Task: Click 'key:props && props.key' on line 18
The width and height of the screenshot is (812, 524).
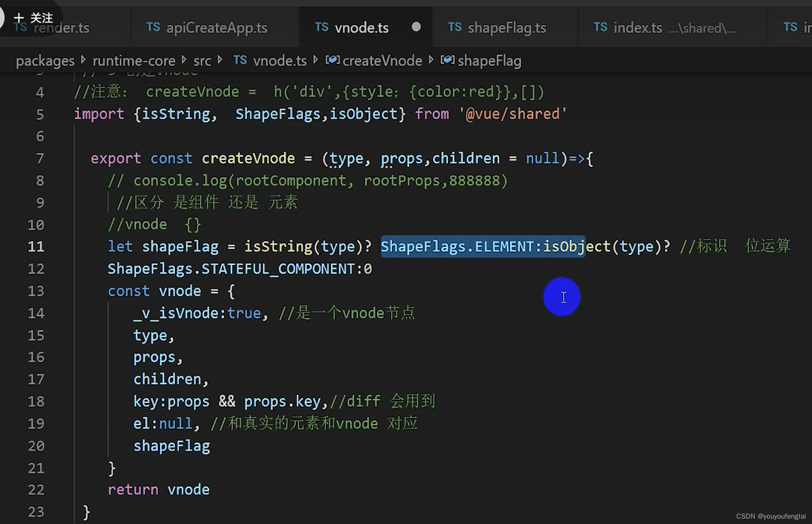Action: pos(227,401)
